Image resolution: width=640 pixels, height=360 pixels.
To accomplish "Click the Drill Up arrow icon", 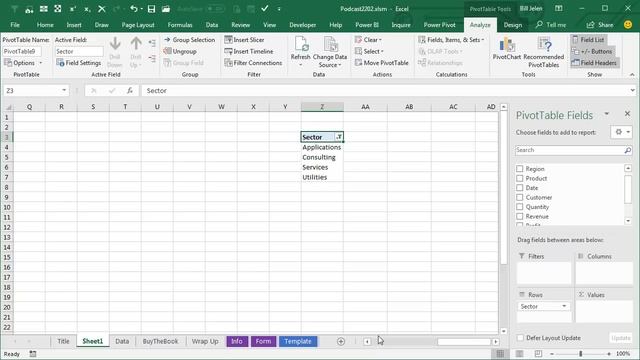I will point(136,44).
